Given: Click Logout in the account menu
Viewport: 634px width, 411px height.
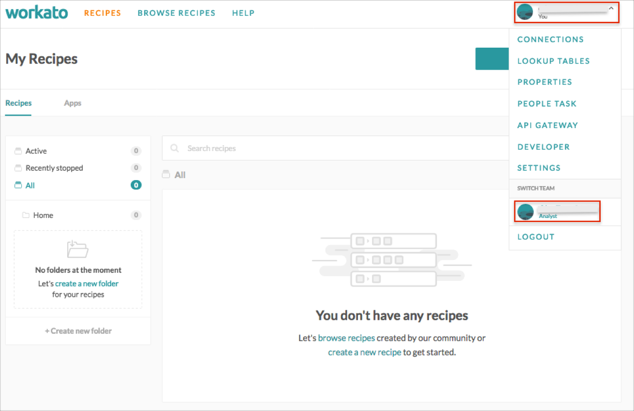Looking at the screenshot, I should click(x=535, y=237).
